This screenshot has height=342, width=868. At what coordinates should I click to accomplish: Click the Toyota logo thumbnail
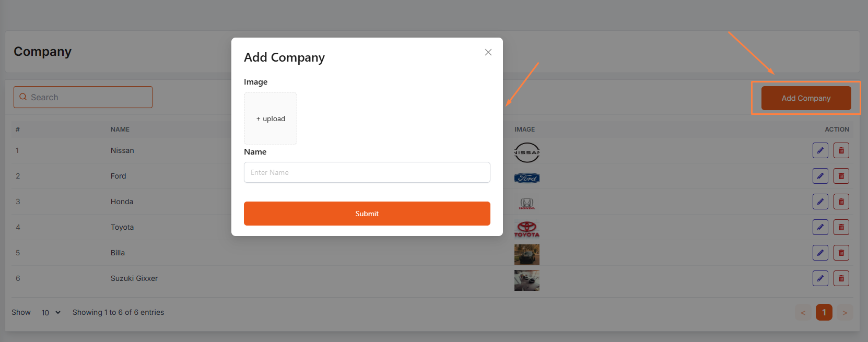click(526, 228)
